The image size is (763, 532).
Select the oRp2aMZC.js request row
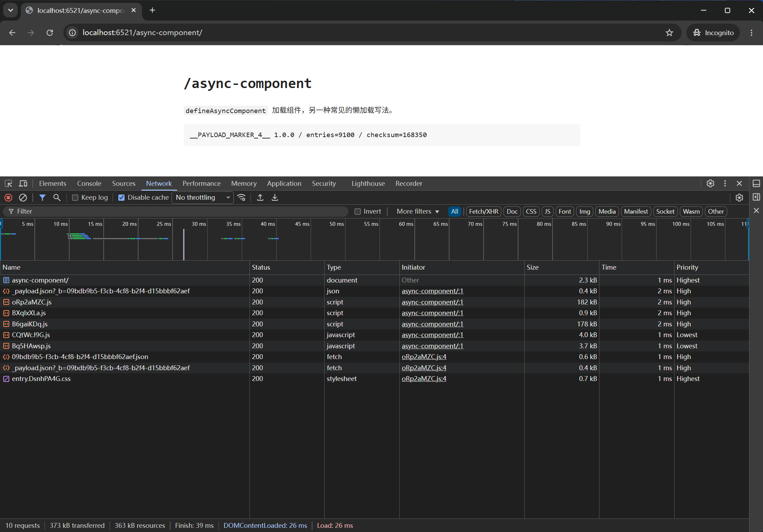click(374, 302)
